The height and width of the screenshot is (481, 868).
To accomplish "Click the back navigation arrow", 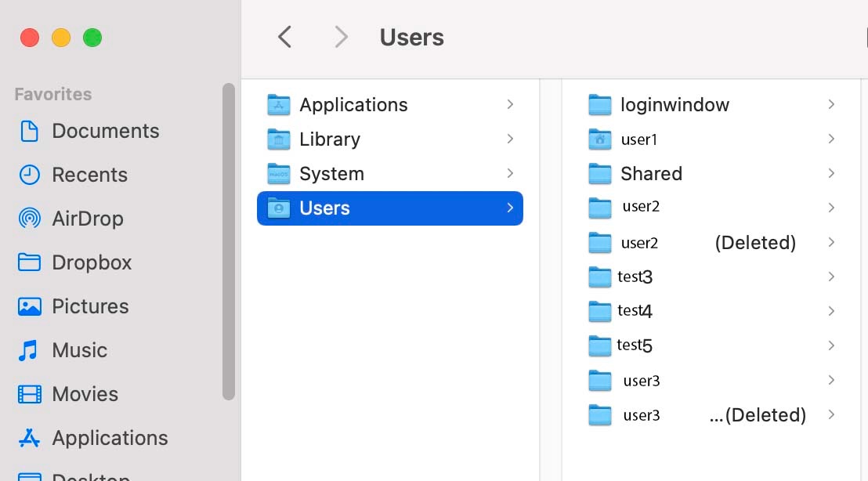I will click(x=285, y=37).
